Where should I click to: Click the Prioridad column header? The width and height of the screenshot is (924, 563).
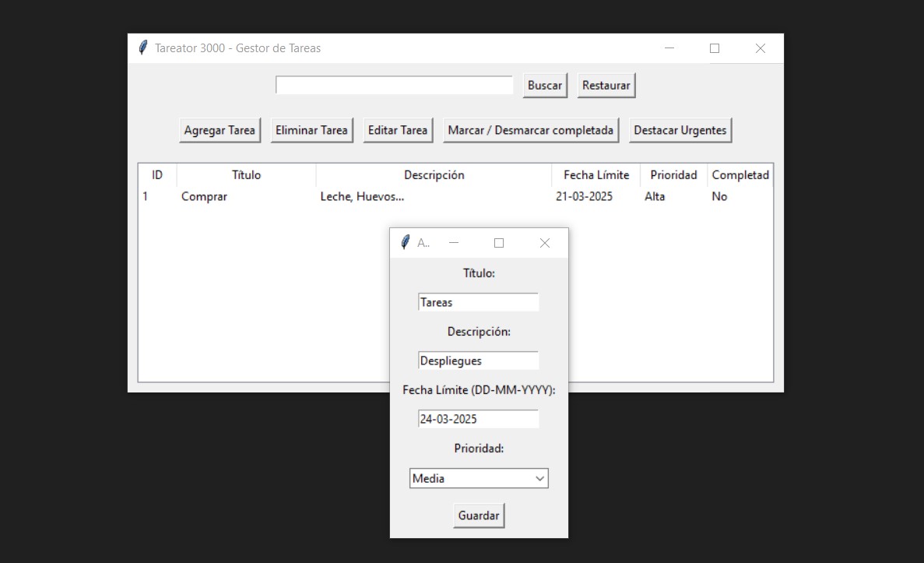(673, 175)
